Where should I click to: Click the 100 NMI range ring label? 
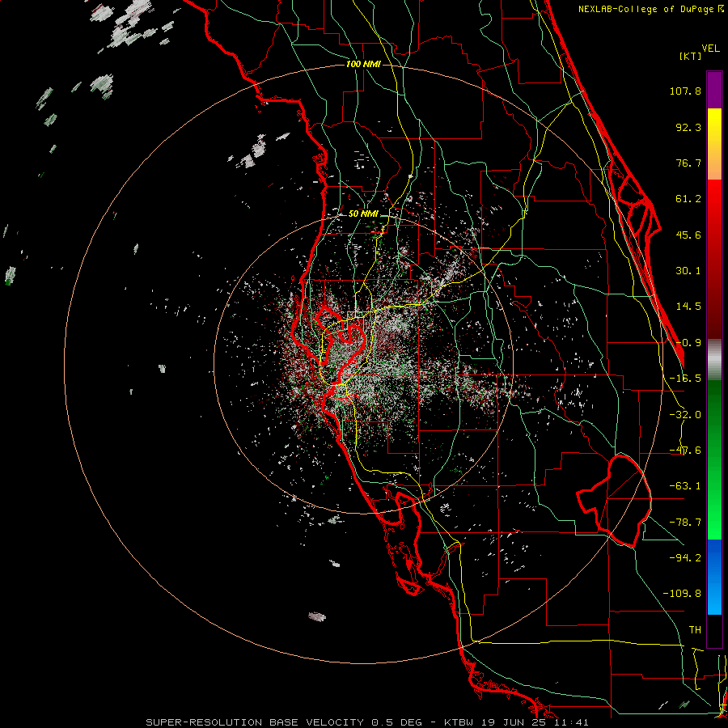(x=363, y=64)
